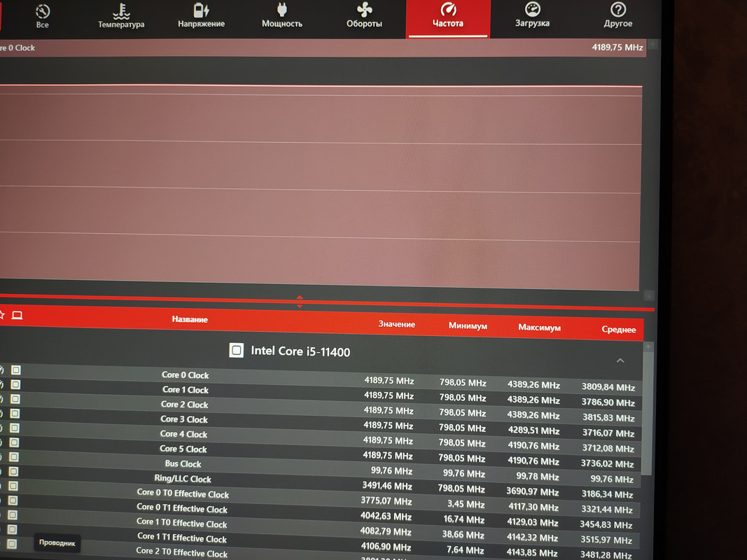The image size is (747, 560).
Task: Select the Core 0 T1 Effective Clock name
Action: [x=182, y=508]
